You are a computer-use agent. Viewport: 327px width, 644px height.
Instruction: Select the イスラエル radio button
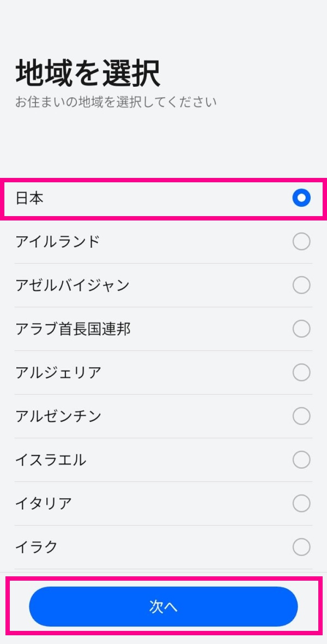pyautogui.click(x=301, y=460)
